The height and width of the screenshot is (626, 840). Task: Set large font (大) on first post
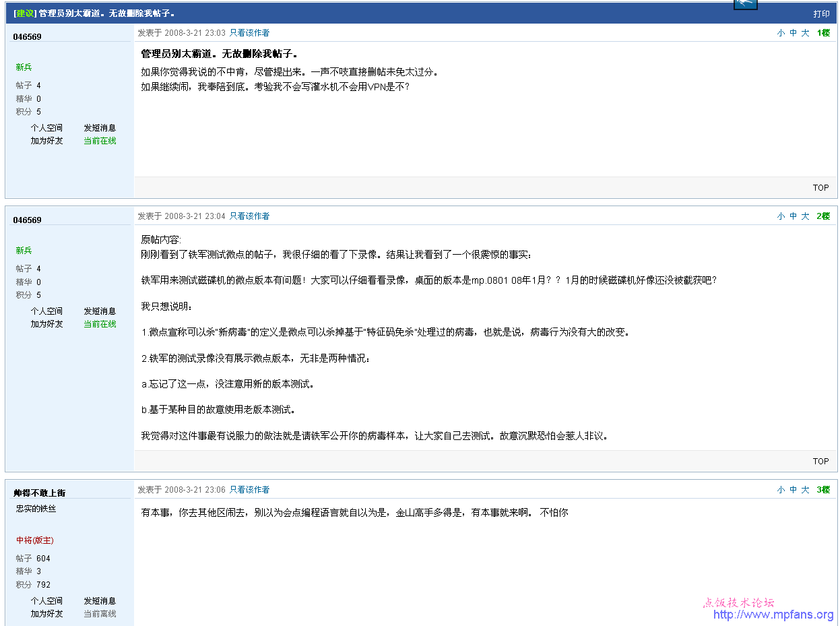click(805, 33)
